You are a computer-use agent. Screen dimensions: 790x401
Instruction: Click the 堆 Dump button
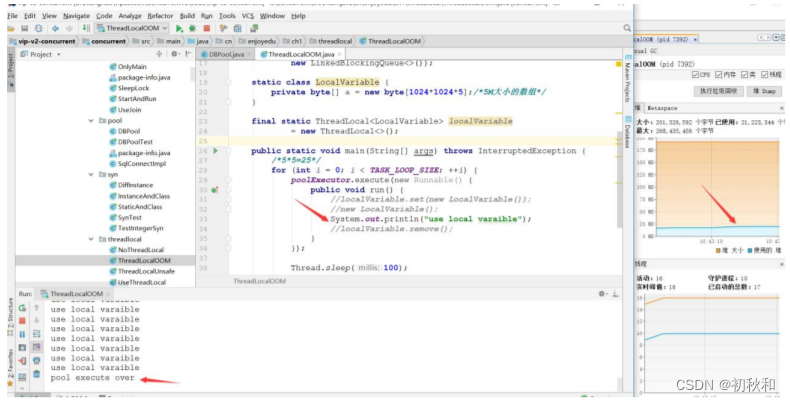tap(764, 91)
